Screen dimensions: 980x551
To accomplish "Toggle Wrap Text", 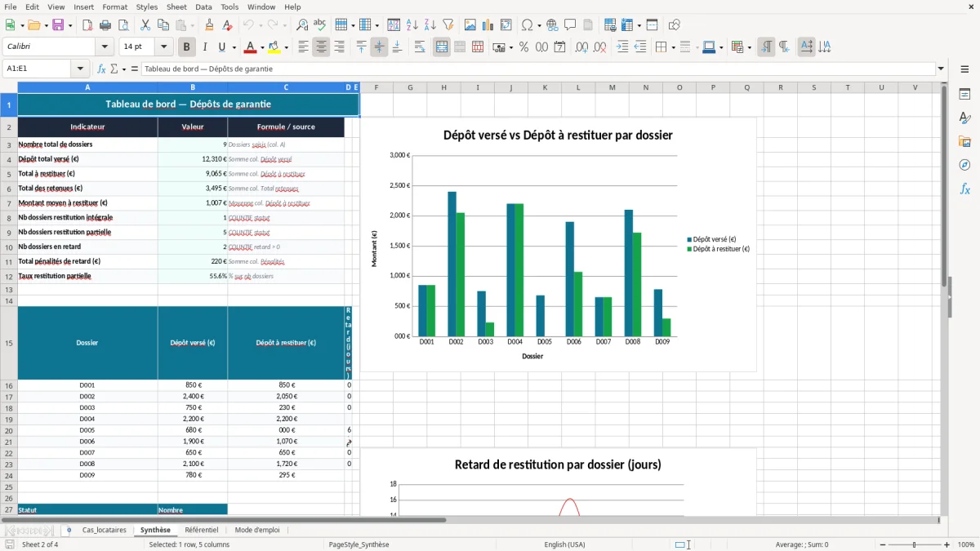I will click(x=420, y=47).
